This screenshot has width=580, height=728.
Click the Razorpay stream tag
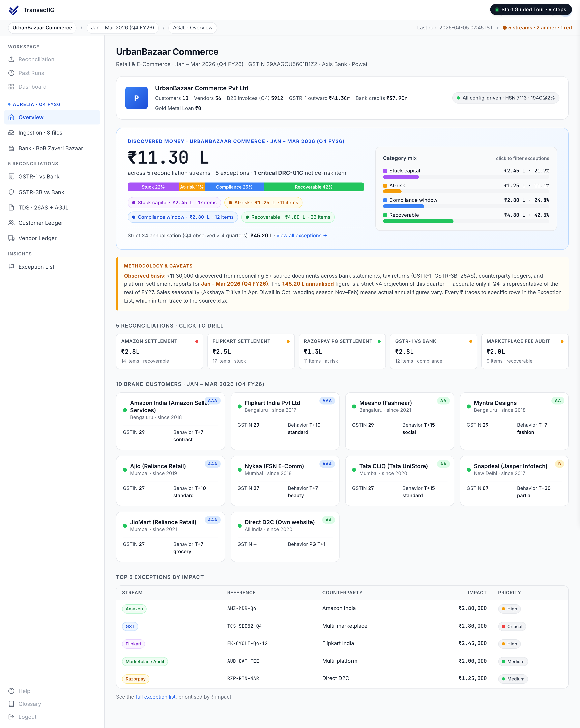tap(135, 679)
